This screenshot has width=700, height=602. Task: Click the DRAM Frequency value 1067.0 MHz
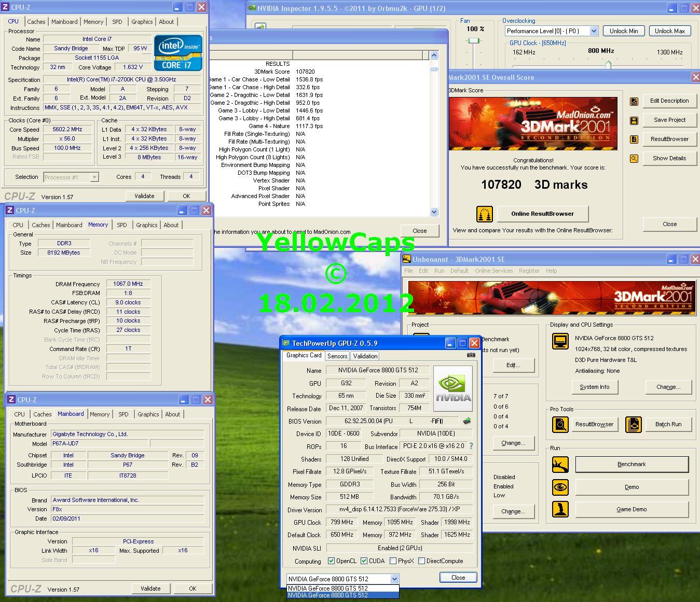click(x=128, y=284)
